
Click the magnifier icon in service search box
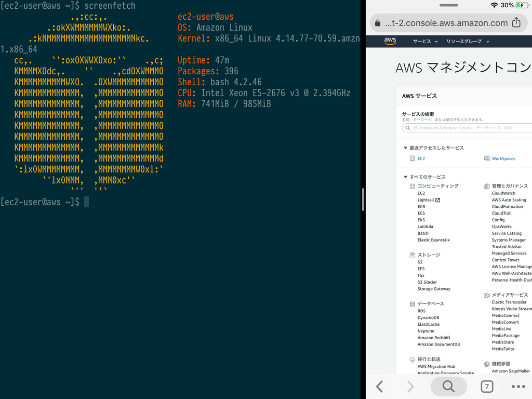407,128
